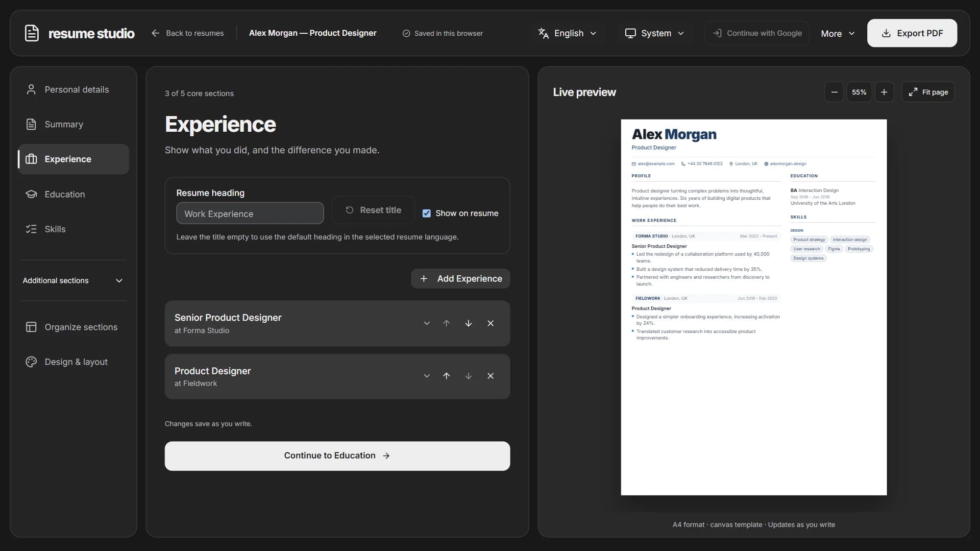The image size is (980, 551).
Task: Expand the Senior Product Designer entry
Action: pos(427,323)
